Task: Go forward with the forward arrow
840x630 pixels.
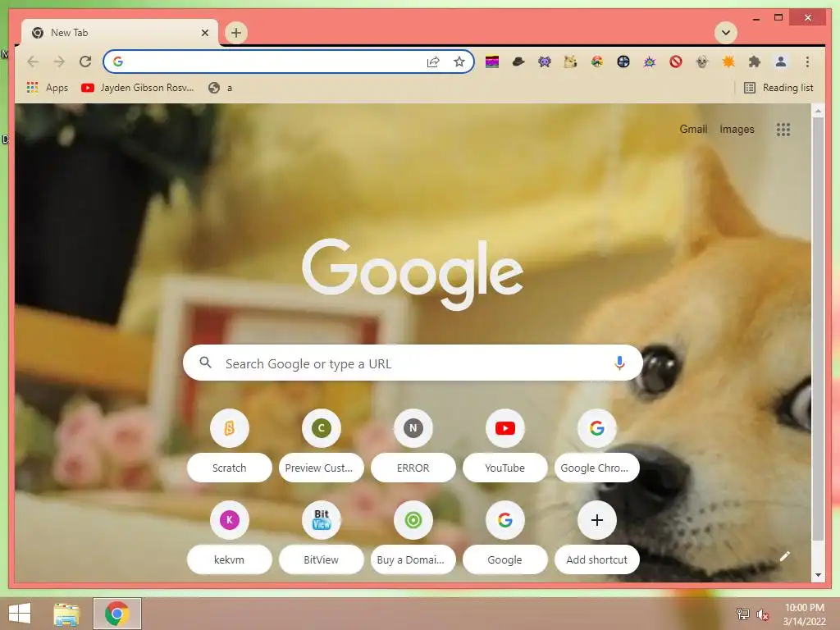Action: [x=59, y=62]
